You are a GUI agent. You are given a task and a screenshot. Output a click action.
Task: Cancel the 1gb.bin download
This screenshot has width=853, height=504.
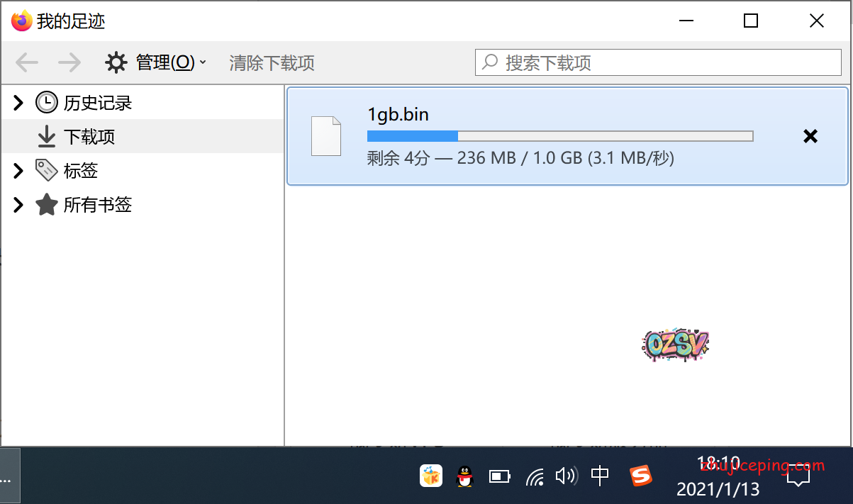(810, 136)
